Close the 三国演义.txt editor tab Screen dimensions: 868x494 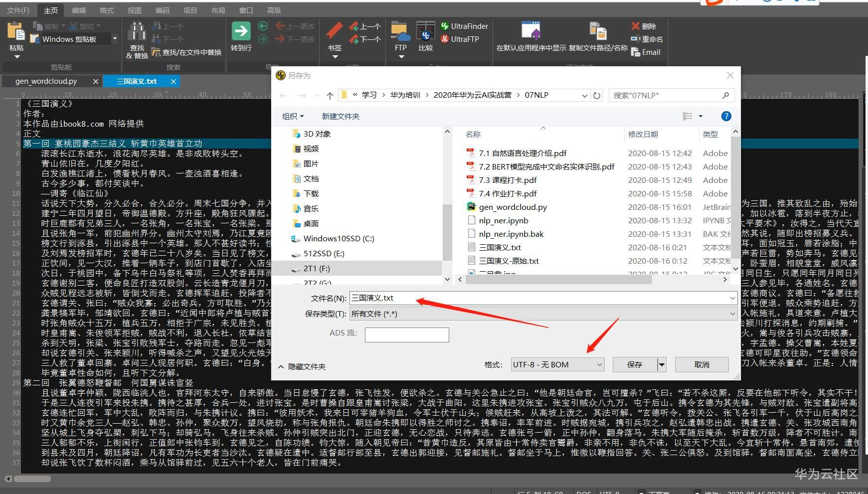pyautogui.click(x=174, y=81)
